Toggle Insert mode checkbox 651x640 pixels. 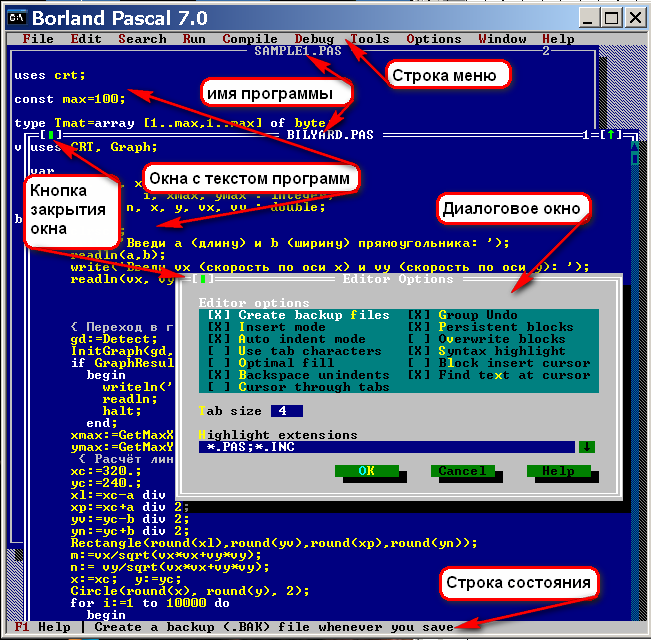point(267,327)
